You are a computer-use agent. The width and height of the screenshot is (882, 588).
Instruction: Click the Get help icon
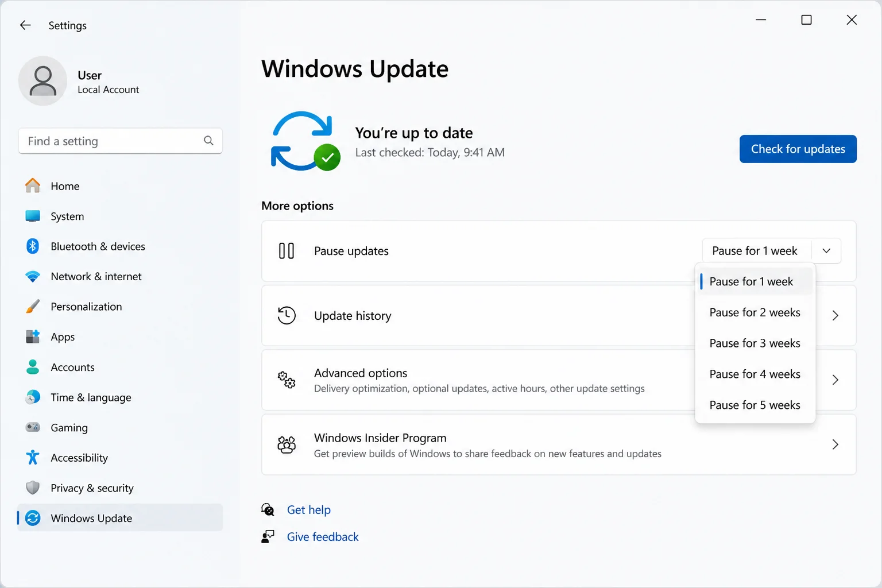coord(268,509)
